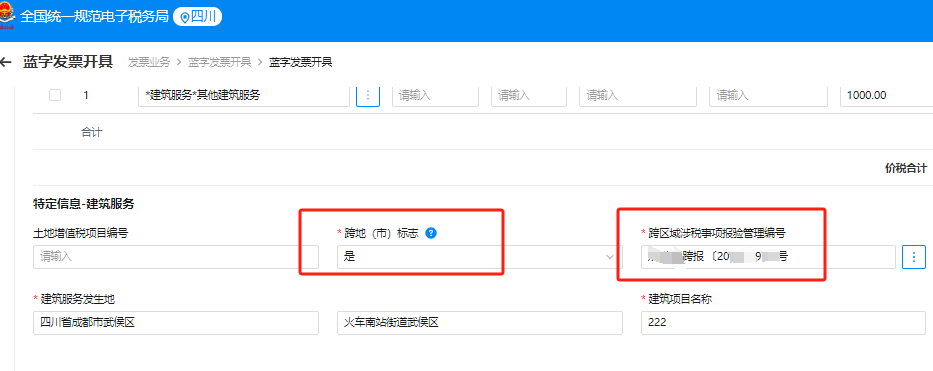The height and width of the screenshot is (371, 933).
Task: Click 火车南站街道武侯区 address field
Action: tap(480, 323)
